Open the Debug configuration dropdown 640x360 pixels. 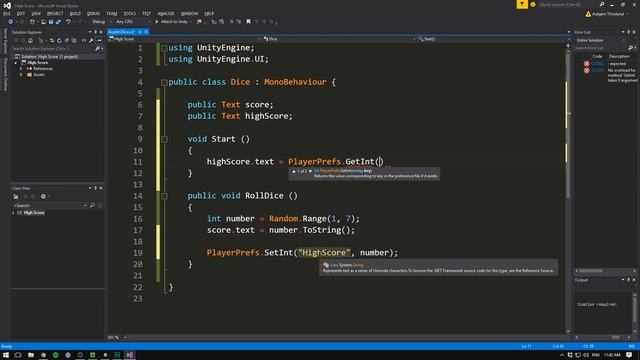pos(101,22)
